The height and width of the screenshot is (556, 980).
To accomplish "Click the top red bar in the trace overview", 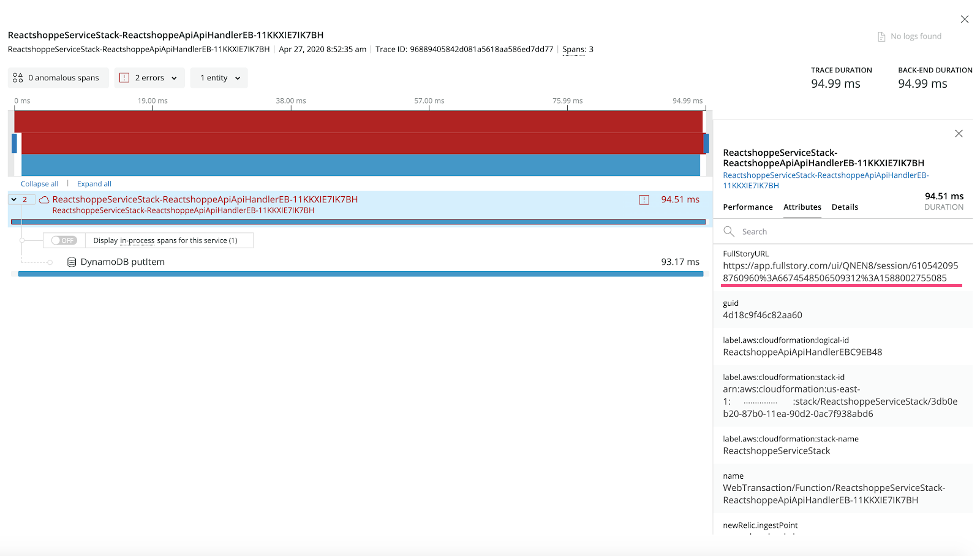I will (x=358, y=122).
